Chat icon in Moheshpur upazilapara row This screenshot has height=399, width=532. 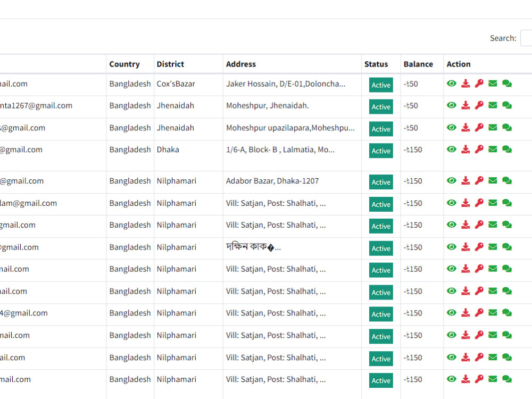coord(507,128)
